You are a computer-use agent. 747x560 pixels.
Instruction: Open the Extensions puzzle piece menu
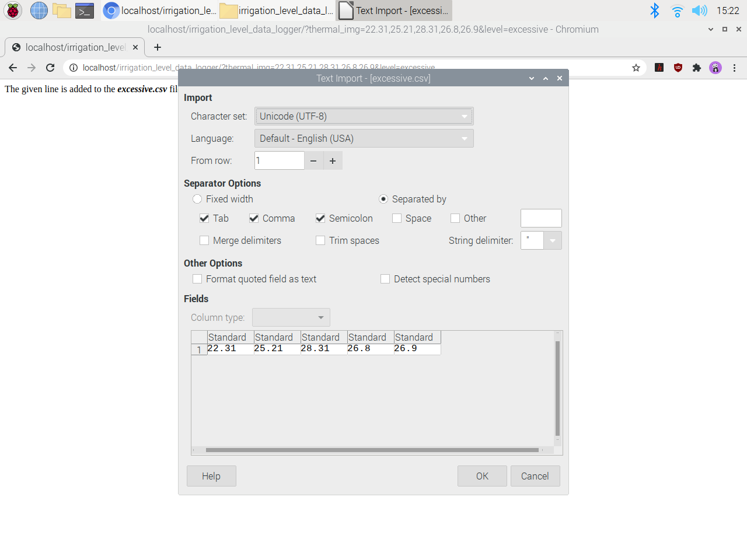[x=697, y=68]
